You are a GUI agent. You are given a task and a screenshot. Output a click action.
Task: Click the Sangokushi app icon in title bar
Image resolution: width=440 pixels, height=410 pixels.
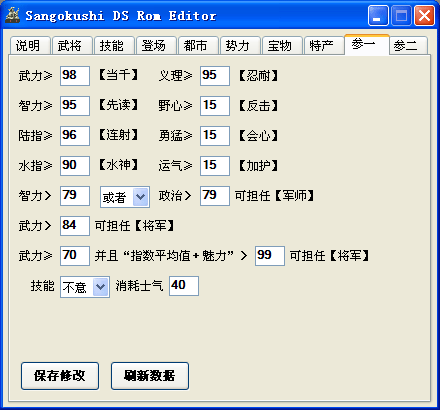[x=13, y=15]
